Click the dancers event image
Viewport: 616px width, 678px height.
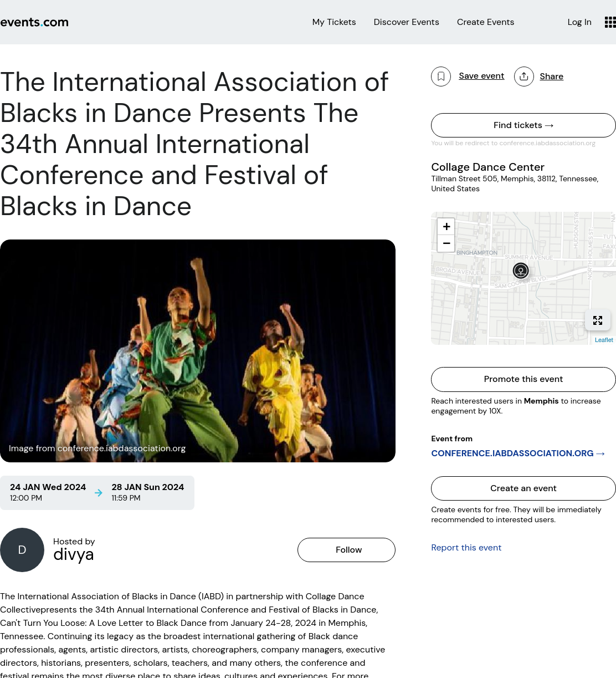(x=198, y=351)
